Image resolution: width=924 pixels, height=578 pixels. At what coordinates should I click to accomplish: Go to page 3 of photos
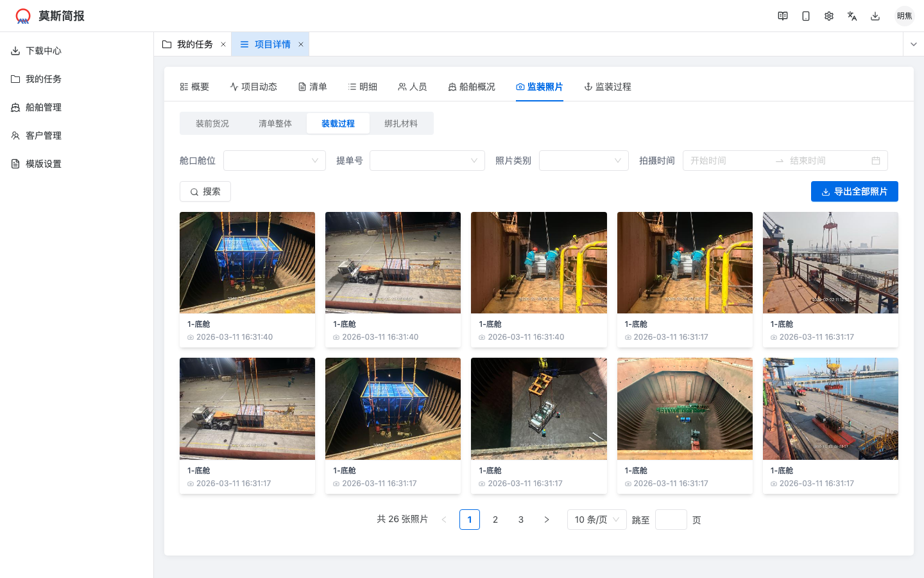pos(520,520)
